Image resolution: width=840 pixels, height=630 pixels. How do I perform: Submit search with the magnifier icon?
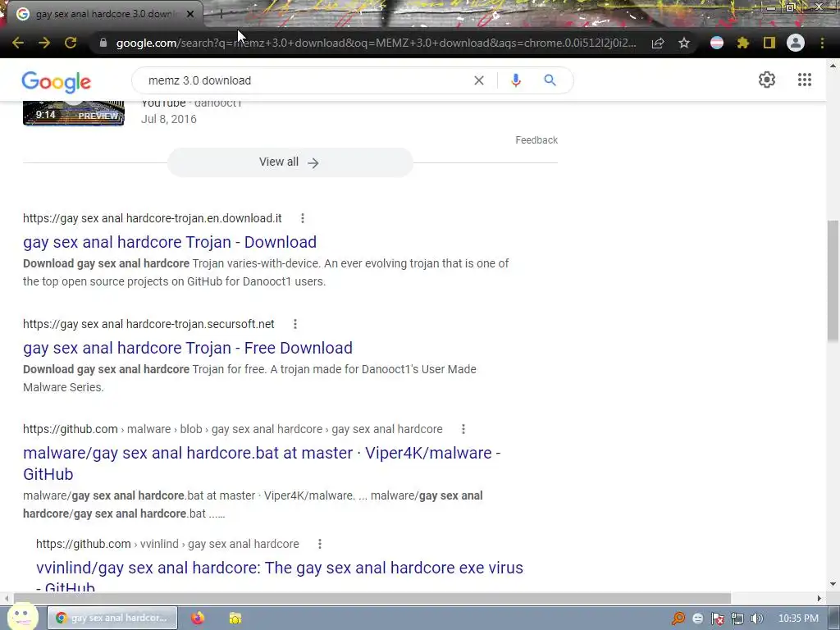[x=550, y=80]
